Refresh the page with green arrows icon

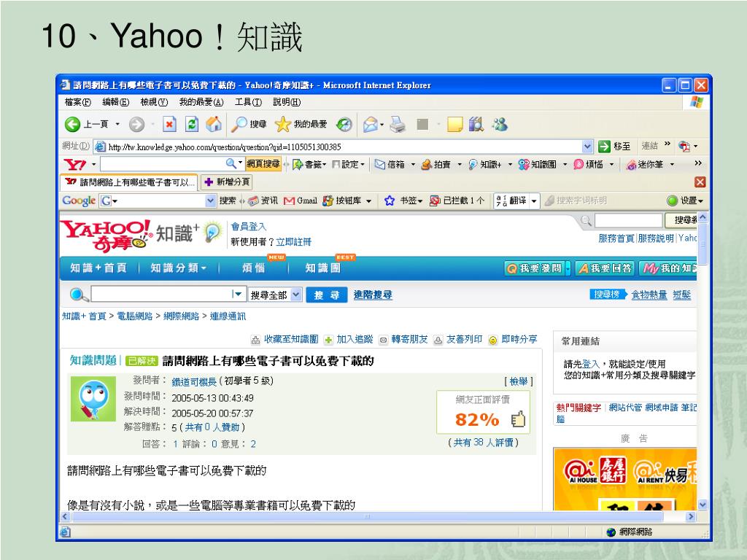click(192, 125)
